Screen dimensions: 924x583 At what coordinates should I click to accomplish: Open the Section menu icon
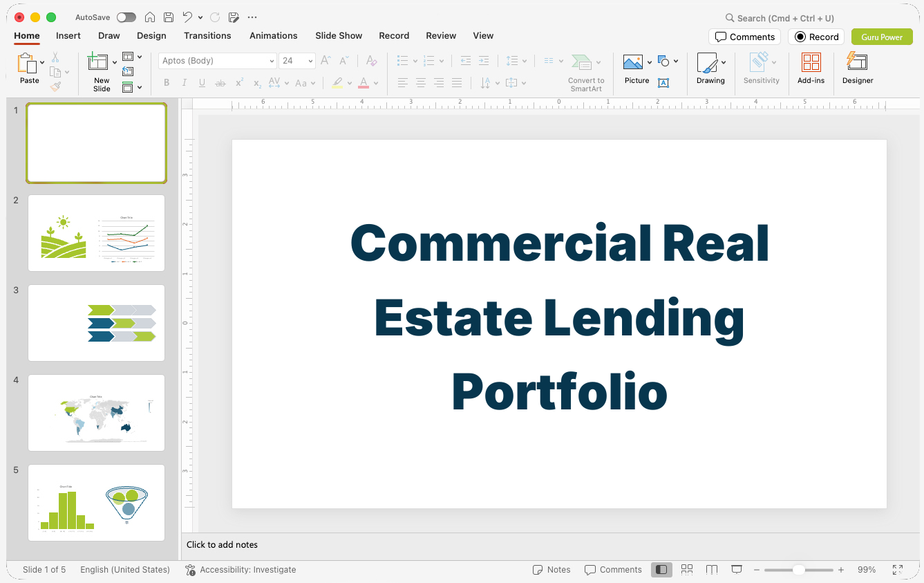pyautogui.click(x=128, y=87)
